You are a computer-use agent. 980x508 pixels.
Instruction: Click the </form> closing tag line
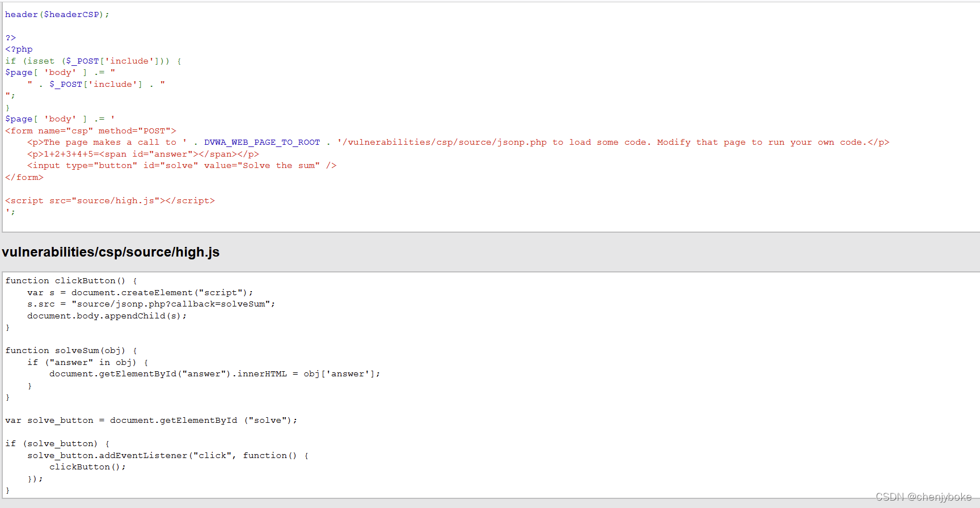24,178
